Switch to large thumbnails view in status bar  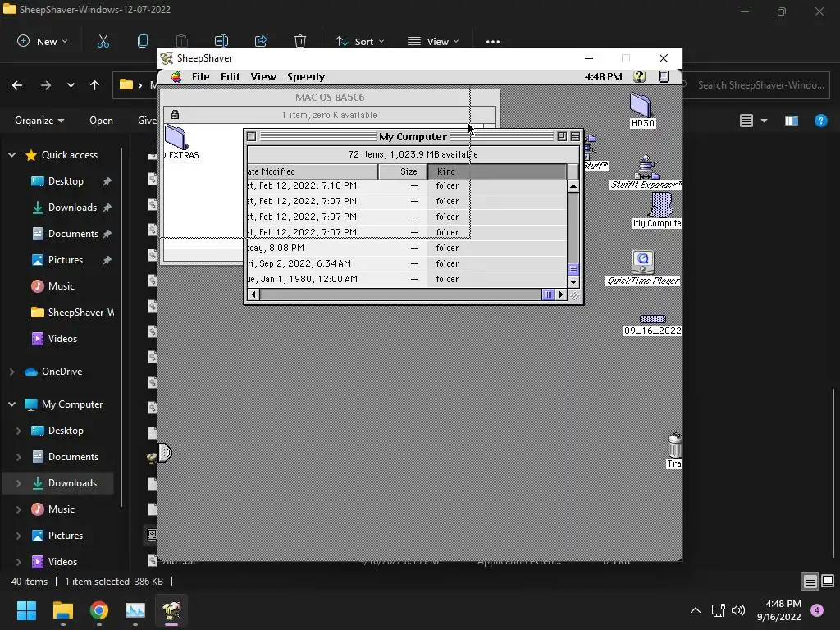click(x=828, y=581)
